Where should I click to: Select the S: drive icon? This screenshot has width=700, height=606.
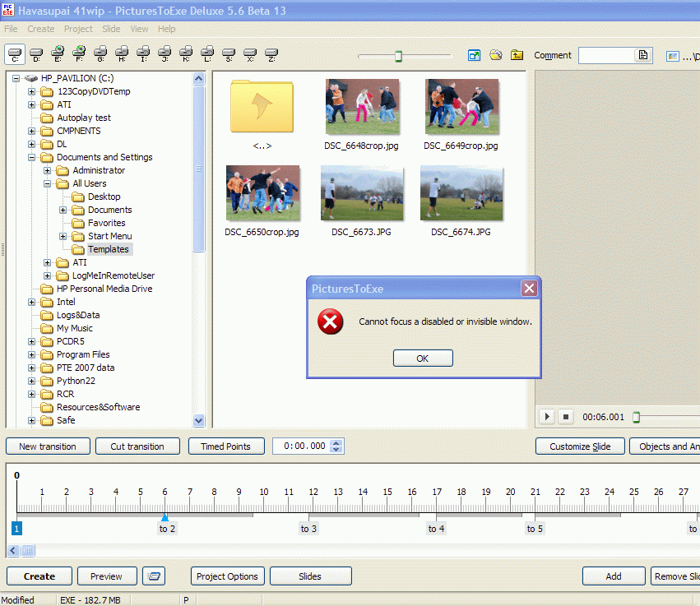point(229,54)
